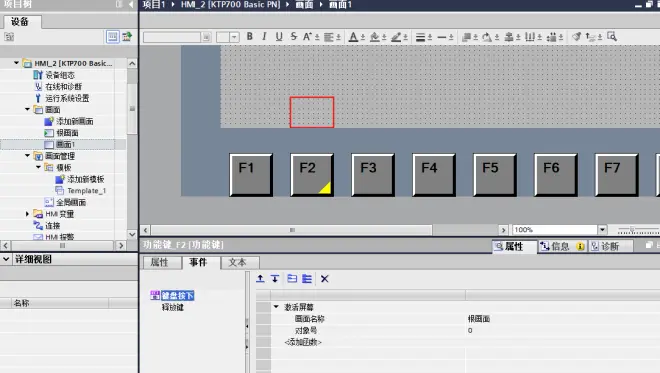Expand the HMI 变量 tree node
The image size is (660, 373).
tap(27, 214)
